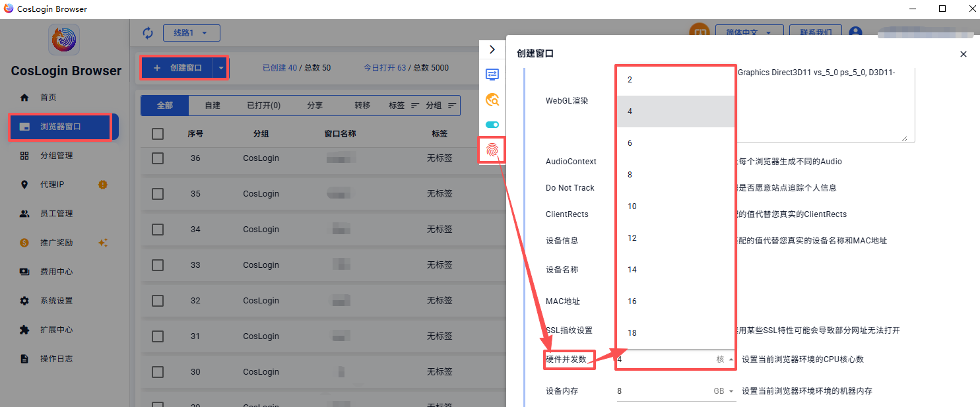Open 费用中心 in the sidebar
This screenshot has height=407, width=980.
click(x=56, y=272)
